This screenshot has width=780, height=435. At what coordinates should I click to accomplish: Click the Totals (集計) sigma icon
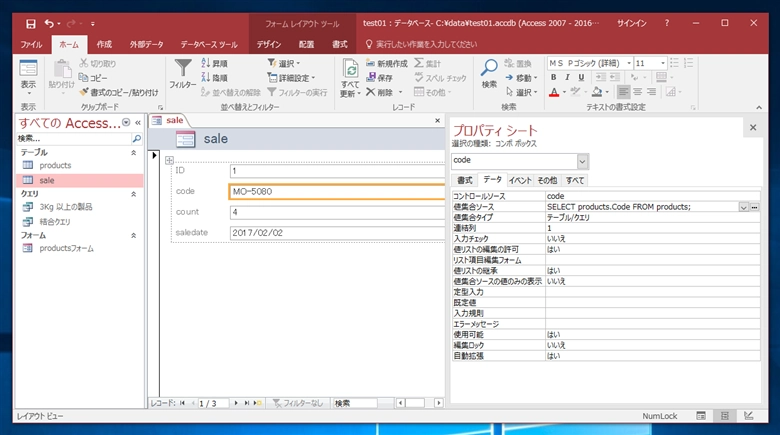(x=419, y=63)
